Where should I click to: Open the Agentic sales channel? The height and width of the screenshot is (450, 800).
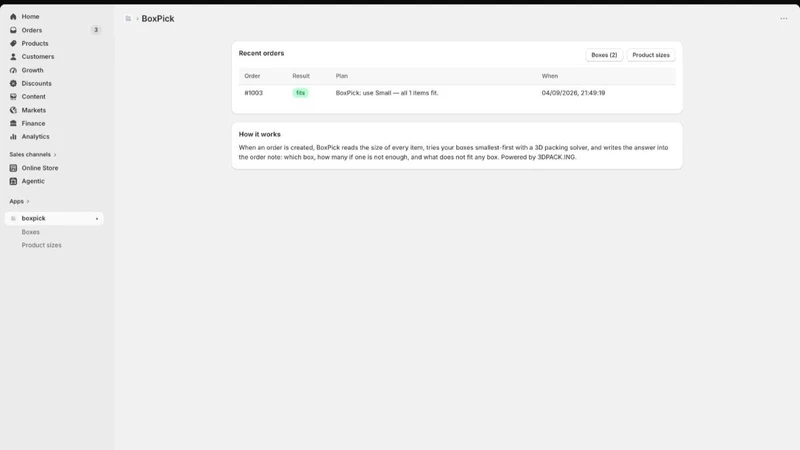coord(33,181)
